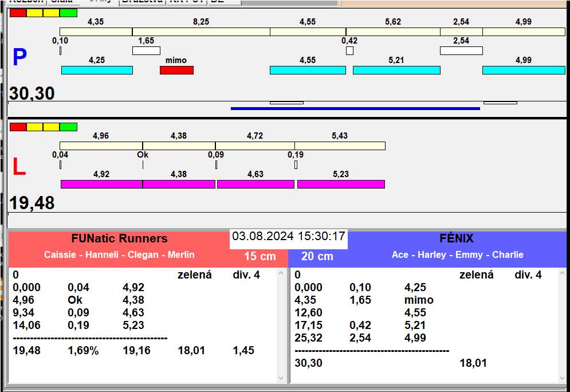Click the Ace - Harley - Emmy - Charlie lineup
Screen dimensions: 570x392
pos(458,254)
